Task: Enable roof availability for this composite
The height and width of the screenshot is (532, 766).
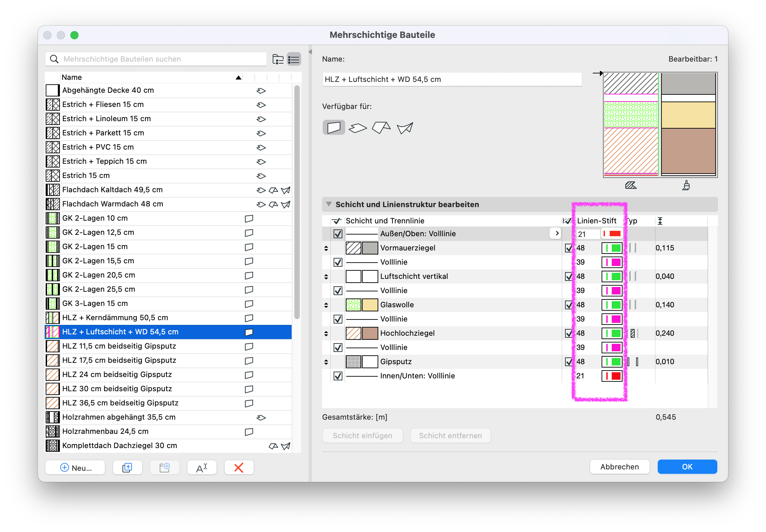Action: click(x=381, y=128)
